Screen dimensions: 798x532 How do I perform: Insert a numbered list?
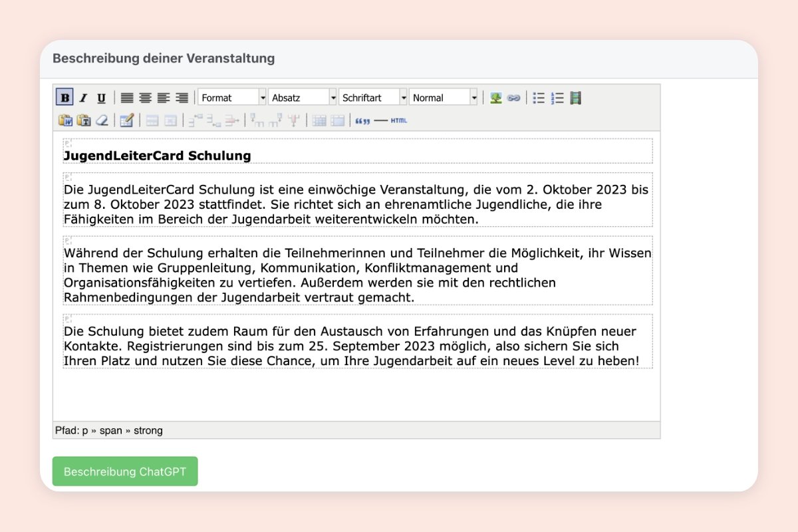[557, 98]
